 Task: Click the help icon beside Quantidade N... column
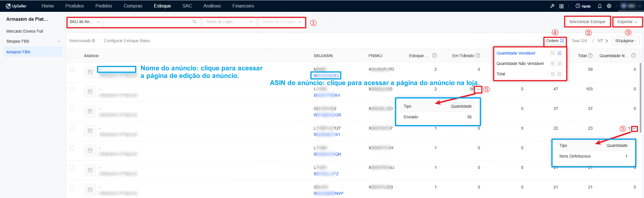[x=634, y=55]
